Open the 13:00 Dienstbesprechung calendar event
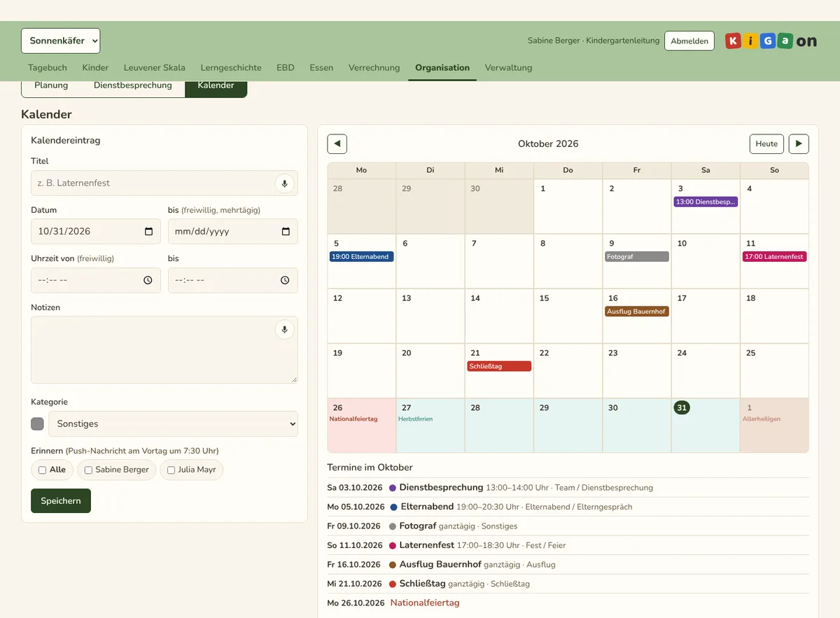The width and height of the screenshot is (840, 618). pyautogui.click(x=706, y=202)
